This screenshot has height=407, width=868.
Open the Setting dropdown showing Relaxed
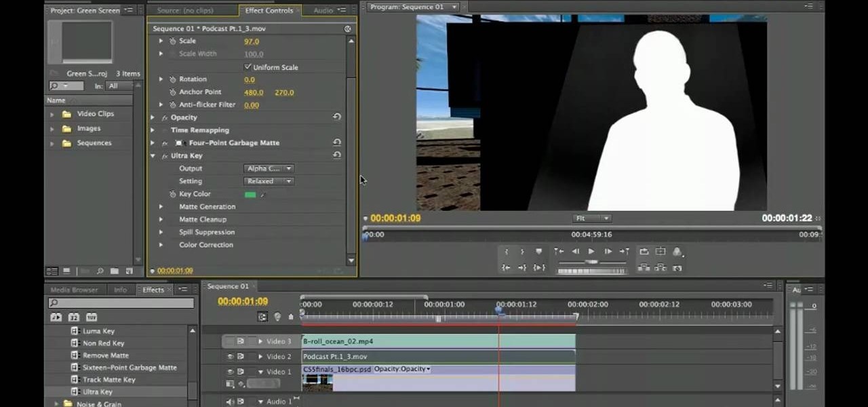[268, 181]
